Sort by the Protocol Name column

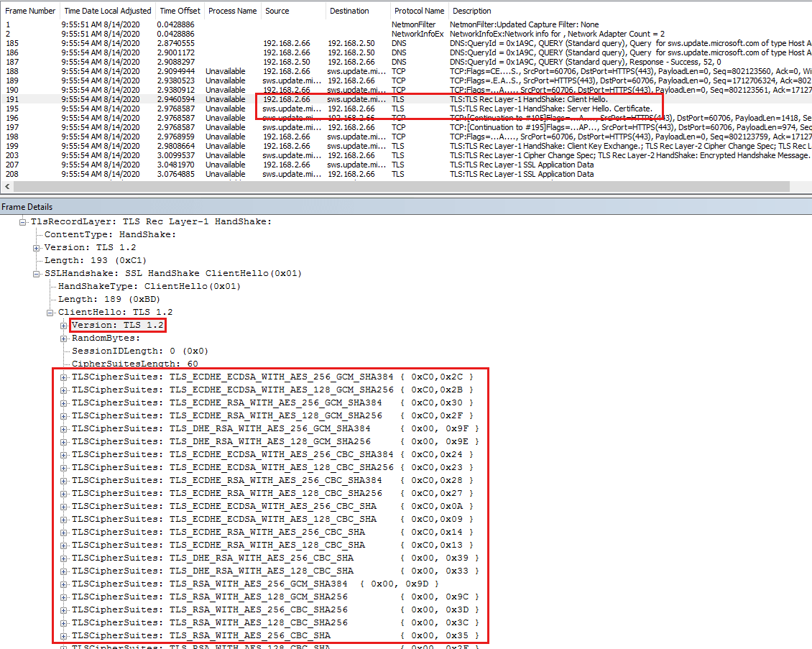[418, 10]
